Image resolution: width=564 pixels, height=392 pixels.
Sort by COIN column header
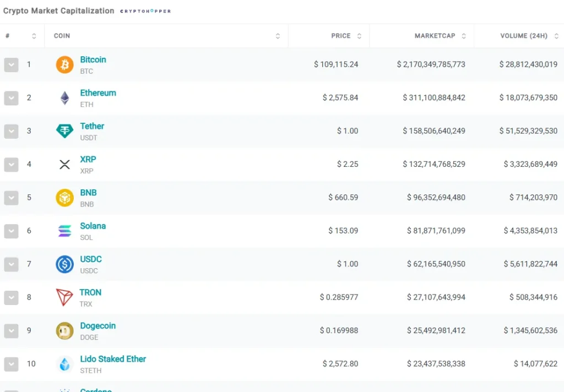(62, 36)
